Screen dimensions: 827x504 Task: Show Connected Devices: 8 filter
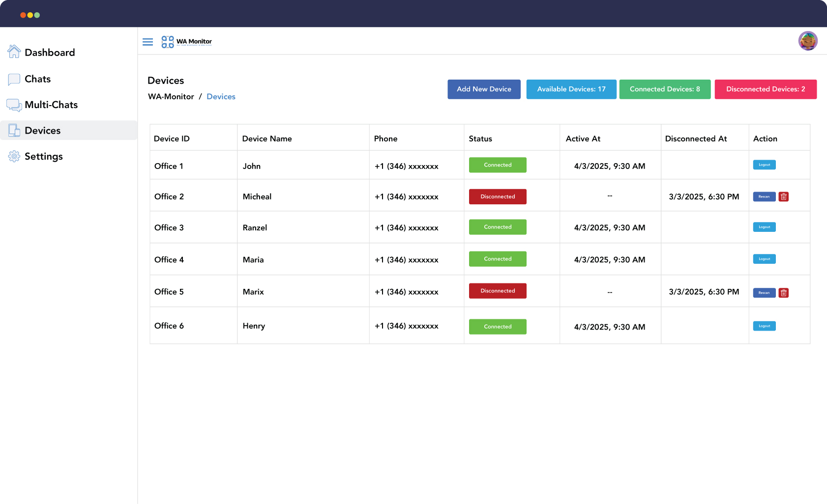(x=664, y=89)
